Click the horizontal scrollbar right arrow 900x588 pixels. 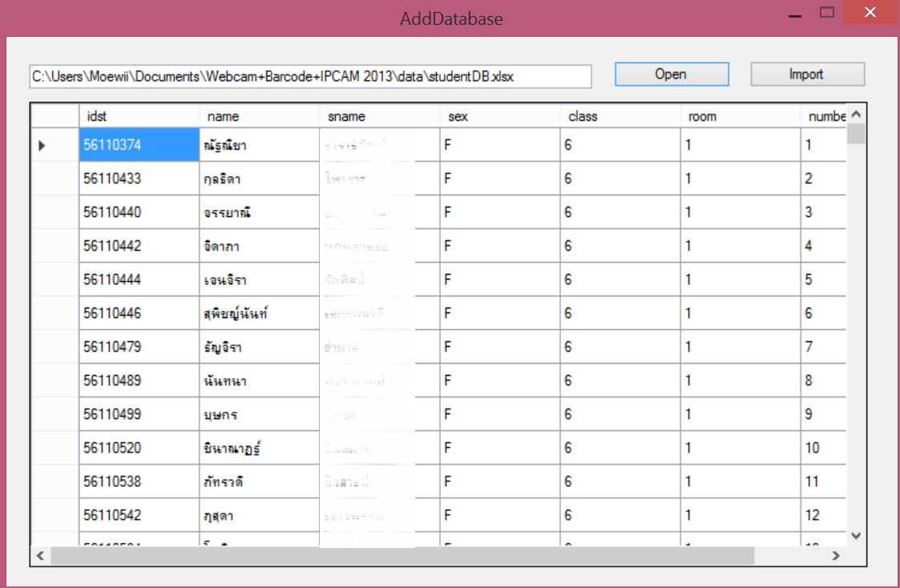tap(836, 555)
